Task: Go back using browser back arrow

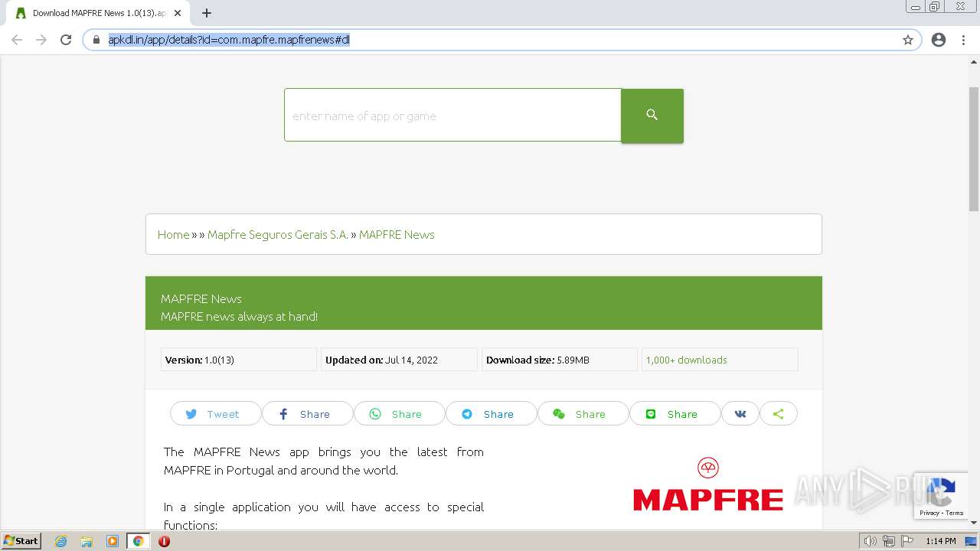Action: point(17,40)
